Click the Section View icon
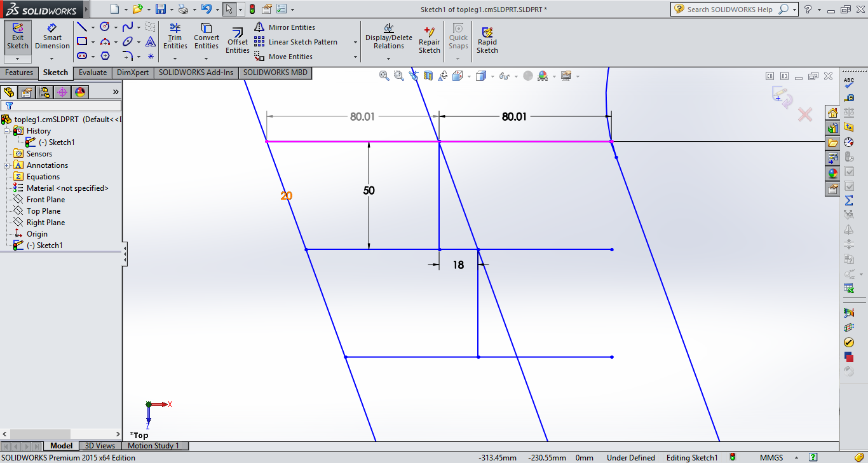This screenshot has width=868, height=463. (428, 76)
